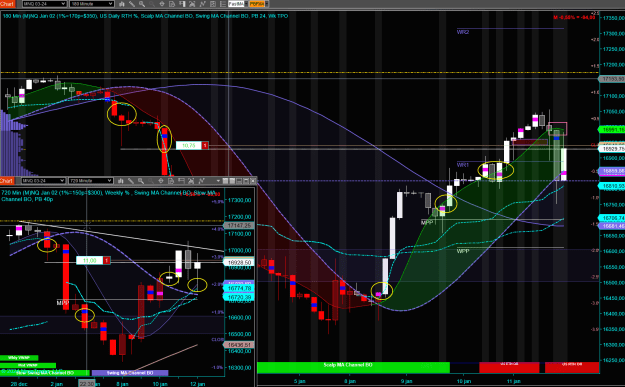Click the green Scalp MA Channel BO bar

point(353,367)
